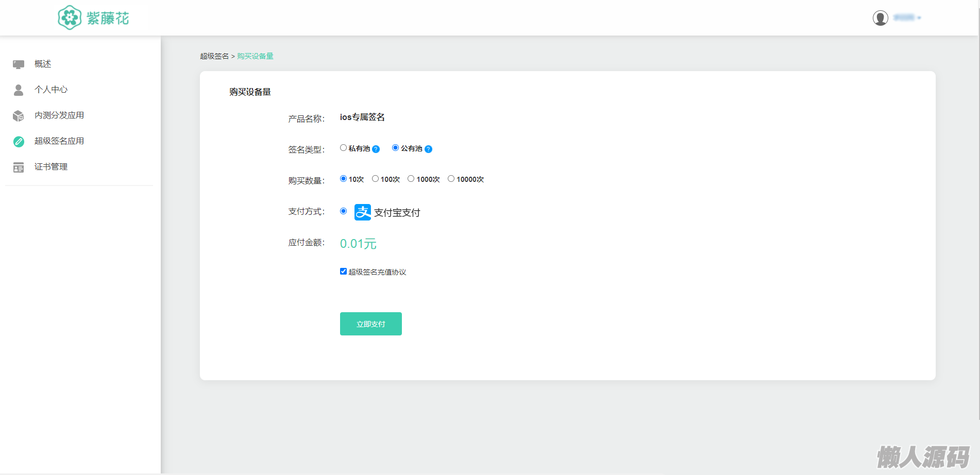Select the 100次 purchase quantity

tap(375, 179)
